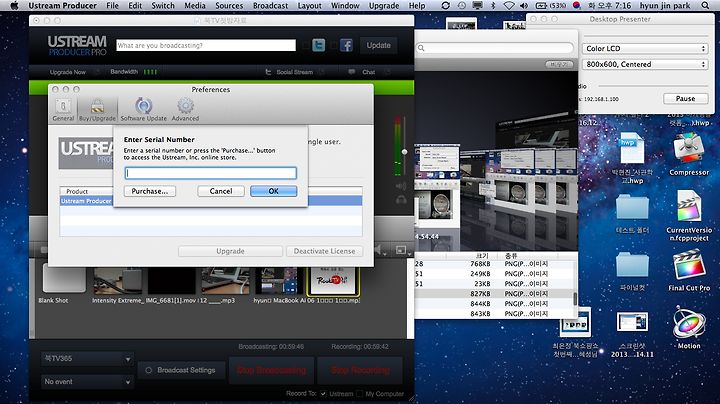The image size is (720, 404).
Task: Open the hwp document on desktop
Action: (x=632, y=157)
